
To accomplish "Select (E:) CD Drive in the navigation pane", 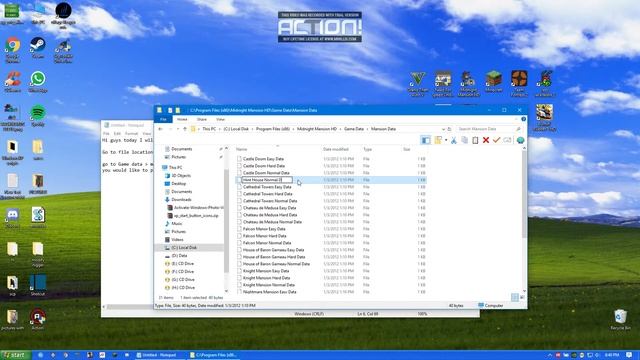I will [182, 264].
